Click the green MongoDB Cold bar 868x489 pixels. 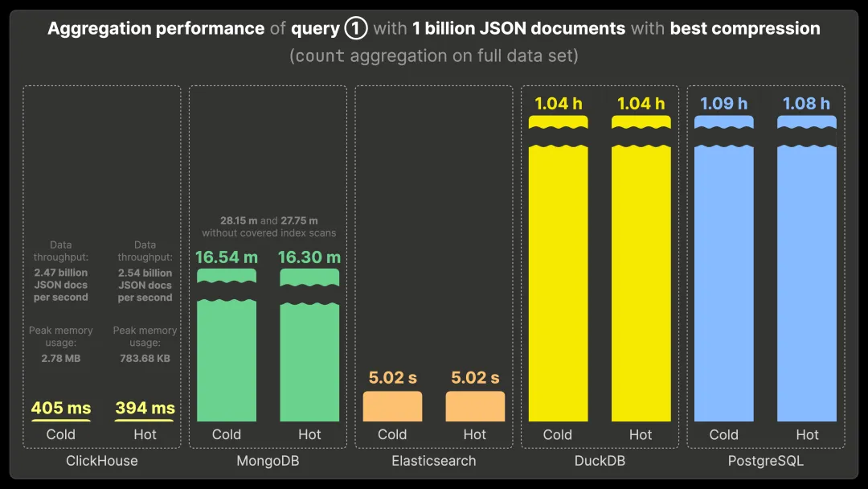click(227, 345)
